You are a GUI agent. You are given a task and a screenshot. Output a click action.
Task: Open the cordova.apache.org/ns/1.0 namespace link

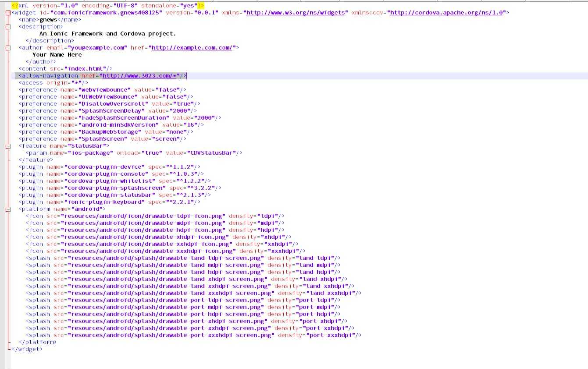[446, 13]
